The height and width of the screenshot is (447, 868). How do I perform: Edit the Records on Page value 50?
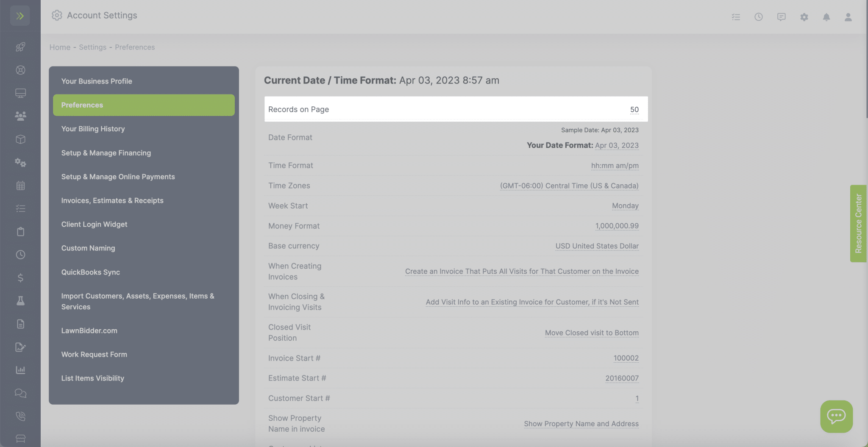coord(634,109)
